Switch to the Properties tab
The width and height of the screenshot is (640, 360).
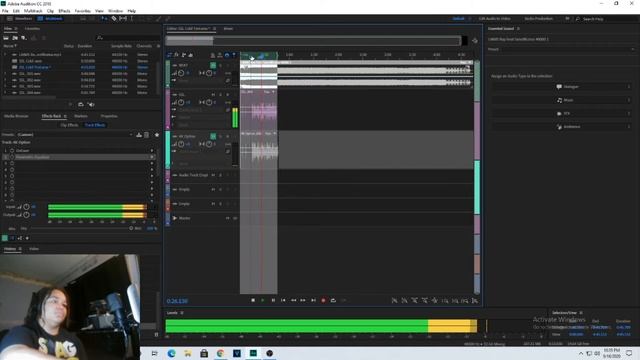pyautogui.click(x=109, y=116)
